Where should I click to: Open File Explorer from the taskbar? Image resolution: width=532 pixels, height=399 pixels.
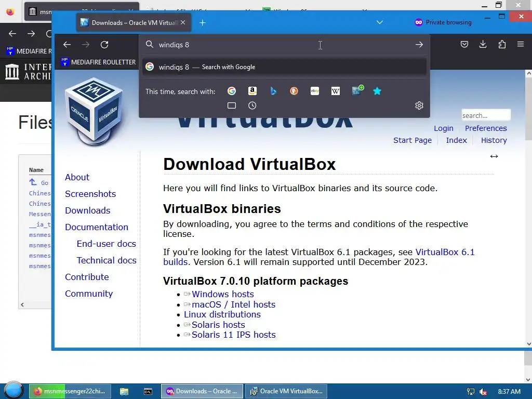124,392
